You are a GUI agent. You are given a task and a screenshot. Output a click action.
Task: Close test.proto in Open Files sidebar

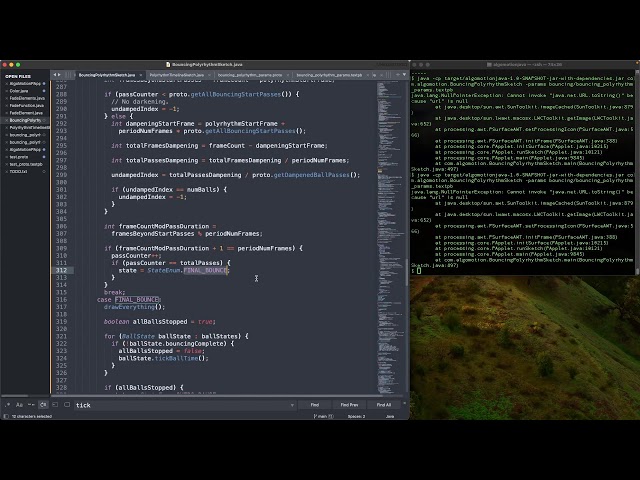pyautogui.click(x=7, y=157)
